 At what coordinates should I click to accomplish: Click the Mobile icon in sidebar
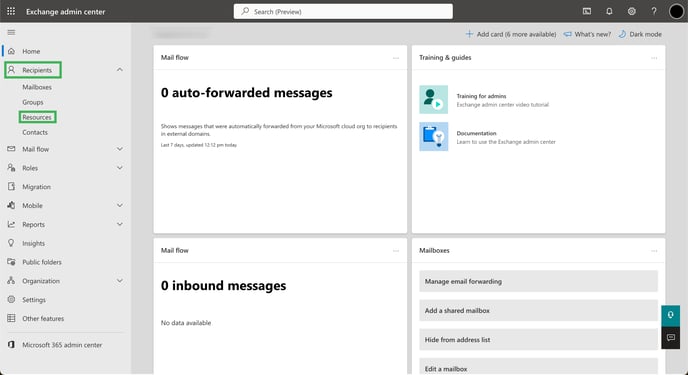click(11, 205)
